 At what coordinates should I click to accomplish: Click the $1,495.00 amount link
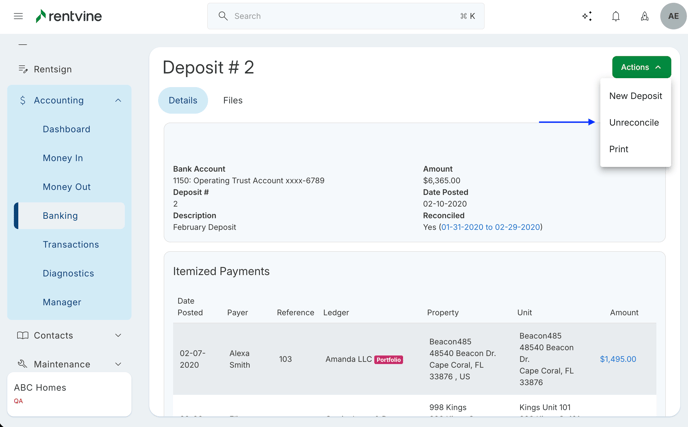point(617,359)
